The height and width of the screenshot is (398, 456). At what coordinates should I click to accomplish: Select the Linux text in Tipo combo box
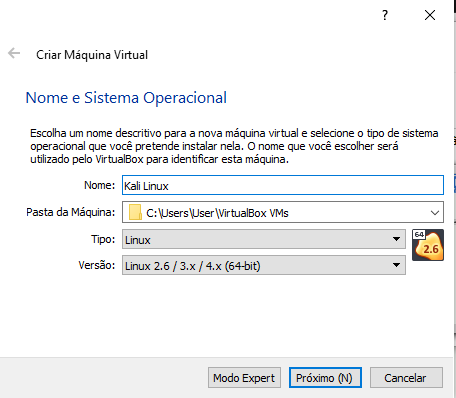(x=138, y=240)
